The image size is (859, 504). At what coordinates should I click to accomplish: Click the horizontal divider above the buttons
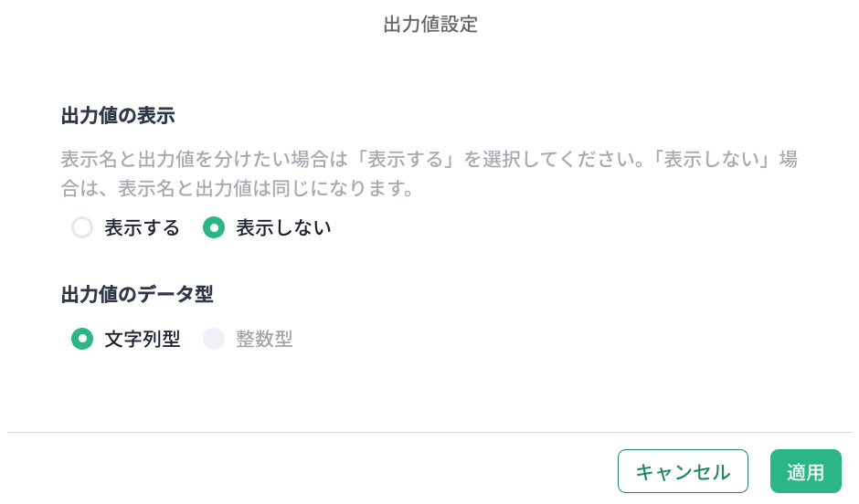click(429, 432)
